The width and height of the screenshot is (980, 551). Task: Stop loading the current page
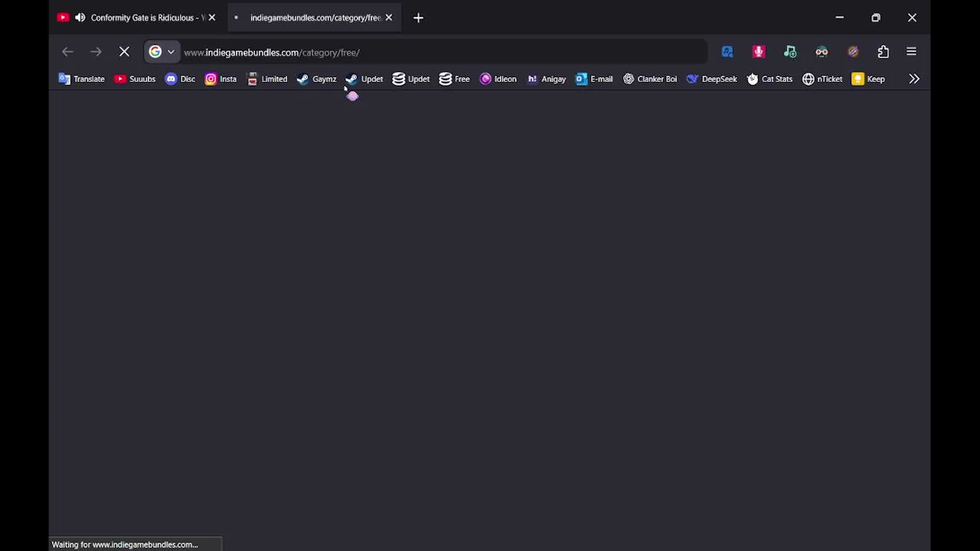tap(124, 52)
